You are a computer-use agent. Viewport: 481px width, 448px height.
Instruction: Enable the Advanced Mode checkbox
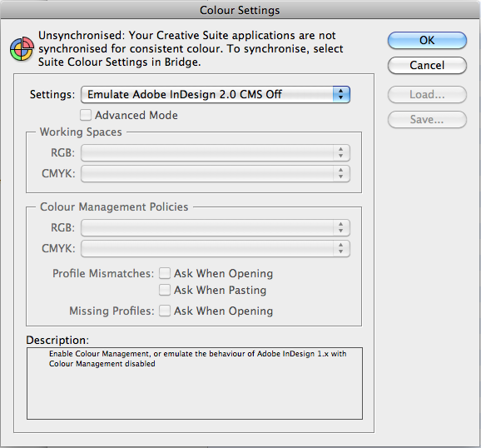(x=86, y=115)
